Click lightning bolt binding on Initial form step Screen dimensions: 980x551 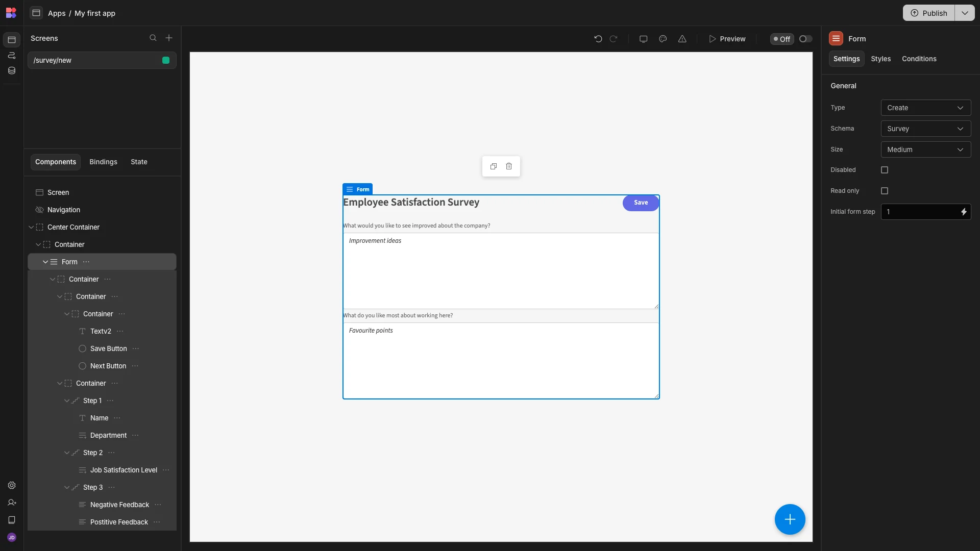[964, 212]
